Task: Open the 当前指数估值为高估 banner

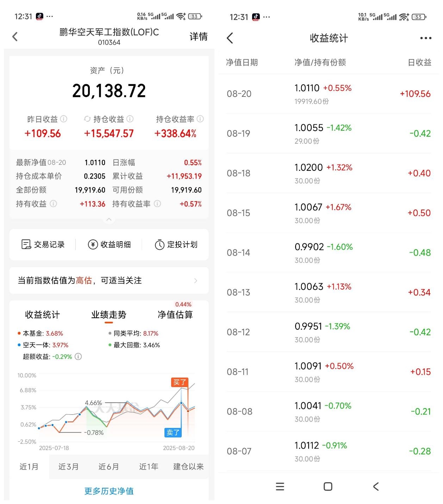Action: click(109, 281)
